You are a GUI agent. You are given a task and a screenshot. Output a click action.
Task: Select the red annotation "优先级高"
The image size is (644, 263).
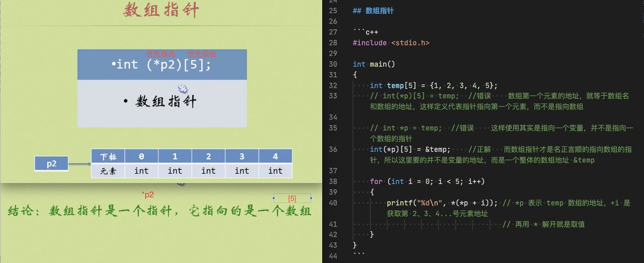coord(161,54)
